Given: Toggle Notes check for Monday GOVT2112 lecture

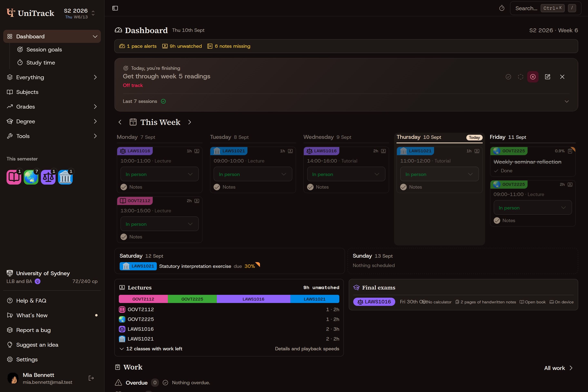Looking at the screenshot, I should point(124,237).
